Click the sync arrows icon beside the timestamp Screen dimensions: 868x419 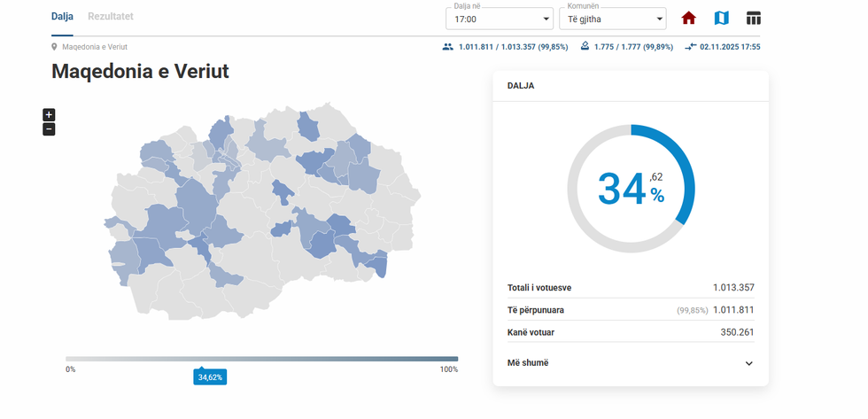coord(690,47)
